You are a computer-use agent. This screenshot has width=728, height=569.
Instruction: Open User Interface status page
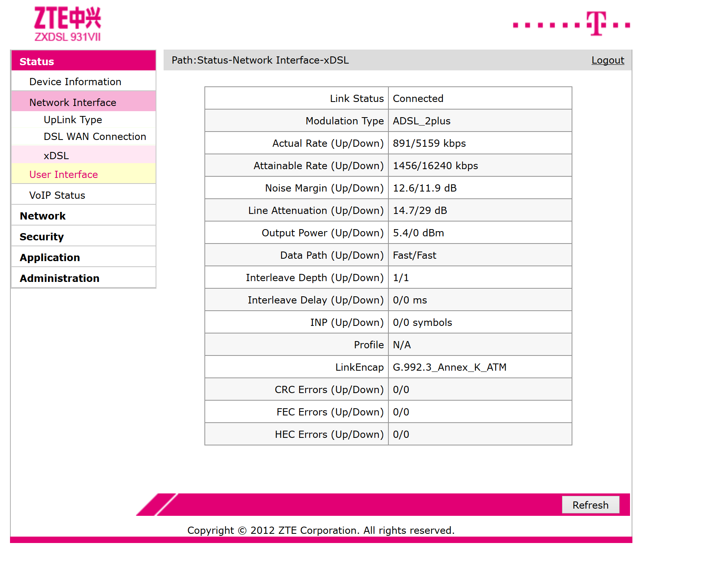[x=63, y=175]
